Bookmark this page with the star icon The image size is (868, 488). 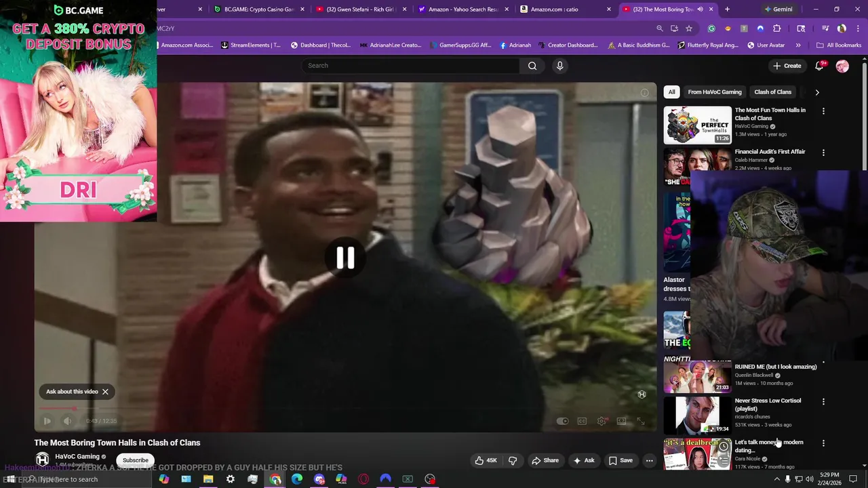(689, 28)
